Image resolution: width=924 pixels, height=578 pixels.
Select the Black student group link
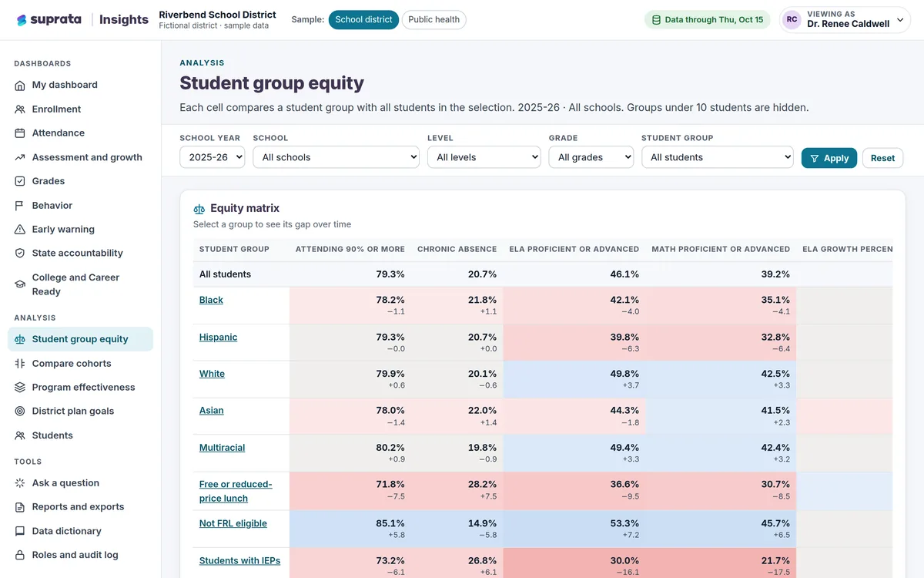[x=211, y=301]
